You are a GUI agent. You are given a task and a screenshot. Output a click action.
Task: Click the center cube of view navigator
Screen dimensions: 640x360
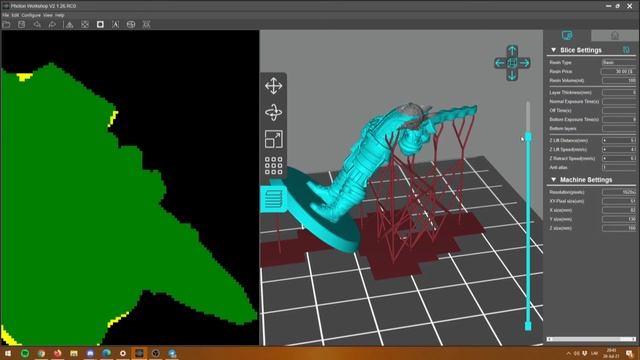coord(512,63)
